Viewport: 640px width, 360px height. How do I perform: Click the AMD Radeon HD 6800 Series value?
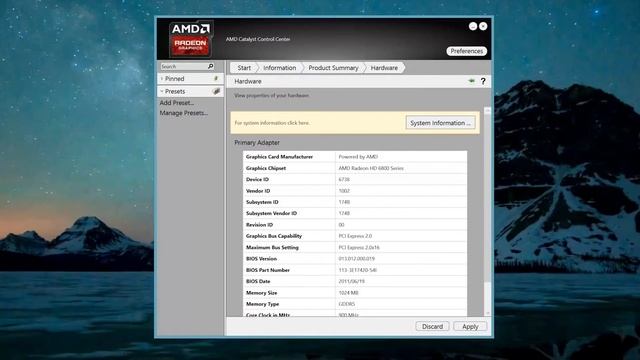[371, 168]
